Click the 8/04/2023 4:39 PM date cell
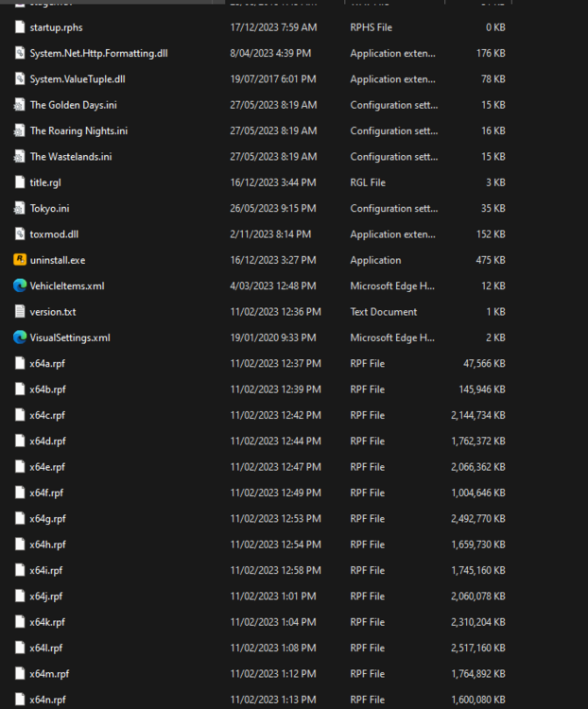 (270, 53)
